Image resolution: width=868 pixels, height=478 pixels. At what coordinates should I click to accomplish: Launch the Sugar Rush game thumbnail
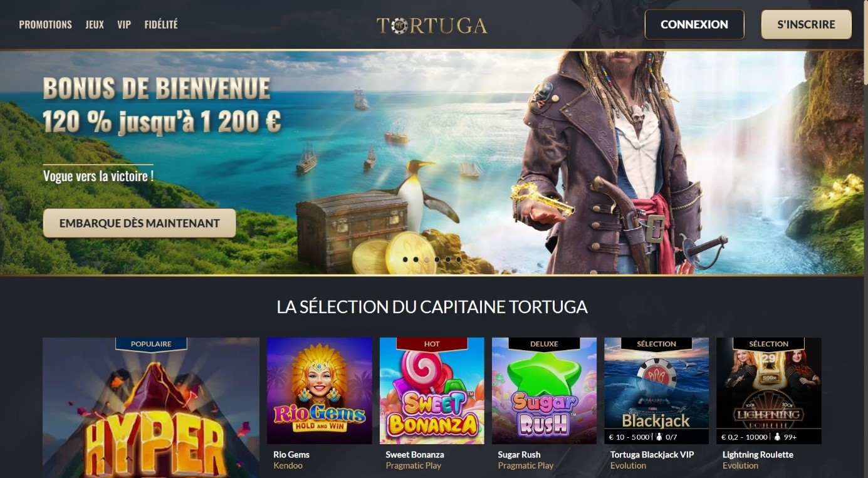pyautogui.click(x=544, y=391)
